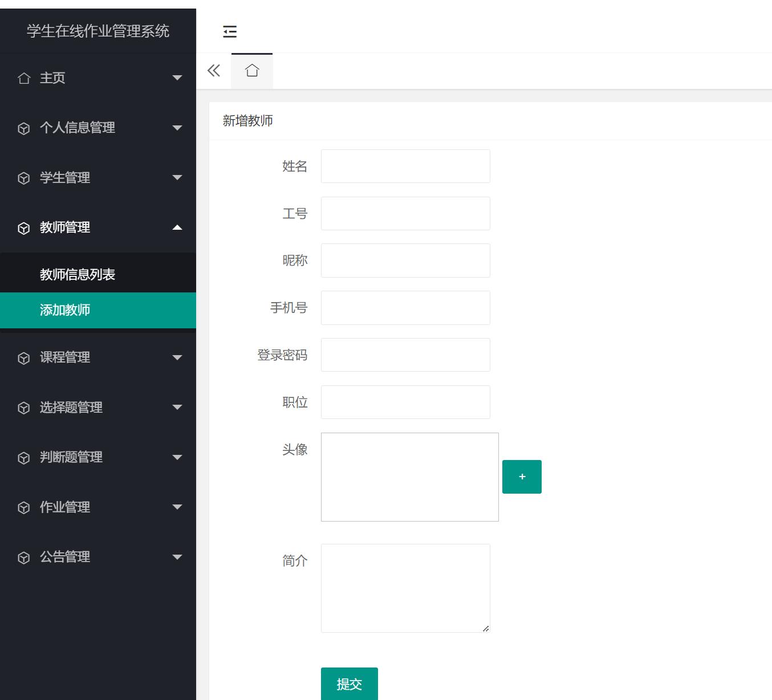
Task: Click the 头像 image preview box
Action: [x=410, y=477]
